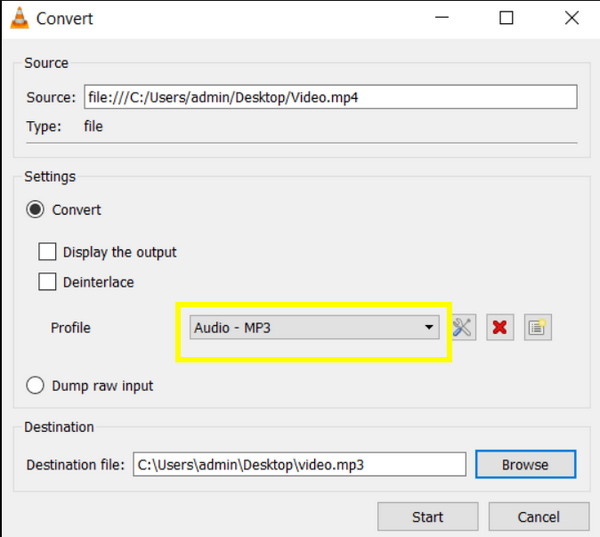Select the Convert radio option

pos(36,210)
